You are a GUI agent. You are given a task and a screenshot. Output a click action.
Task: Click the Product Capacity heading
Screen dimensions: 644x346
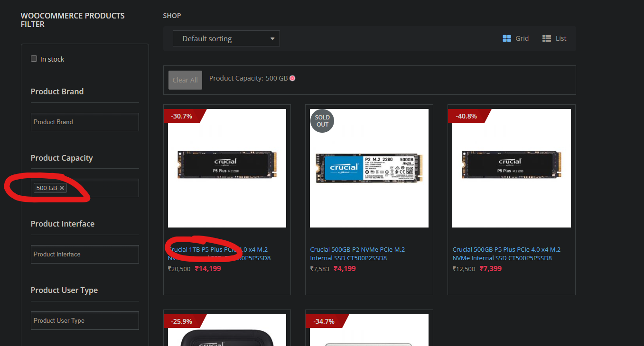[62, 158]
